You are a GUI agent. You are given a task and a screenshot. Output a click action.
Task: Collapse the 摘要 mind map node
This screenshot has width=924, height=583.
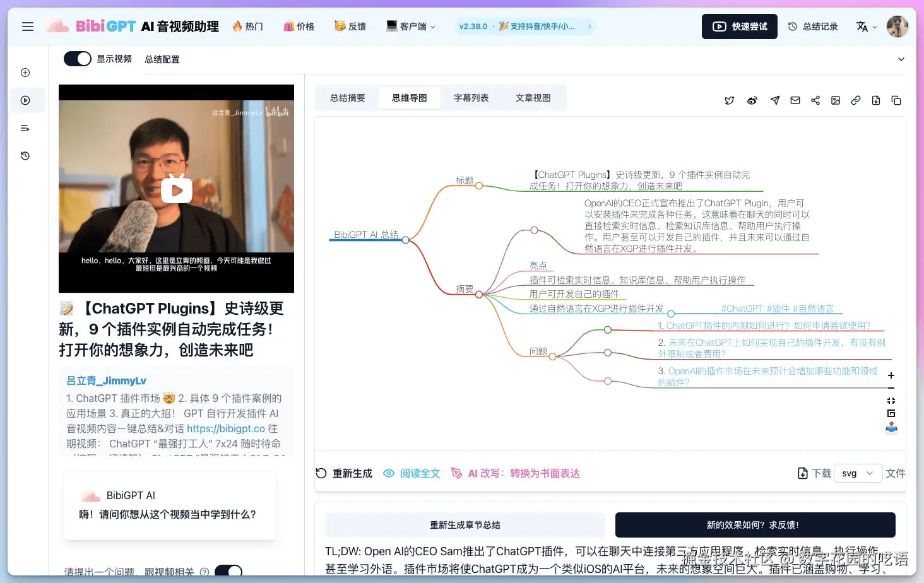[479, 294]
